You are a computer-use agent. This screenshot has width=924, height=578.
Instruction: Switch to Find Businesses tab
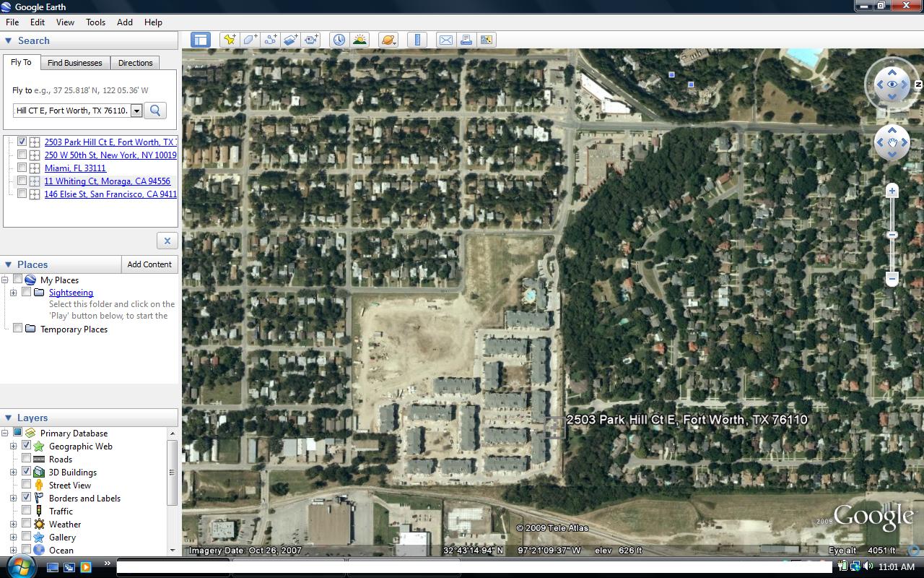[x=75, y=63]
